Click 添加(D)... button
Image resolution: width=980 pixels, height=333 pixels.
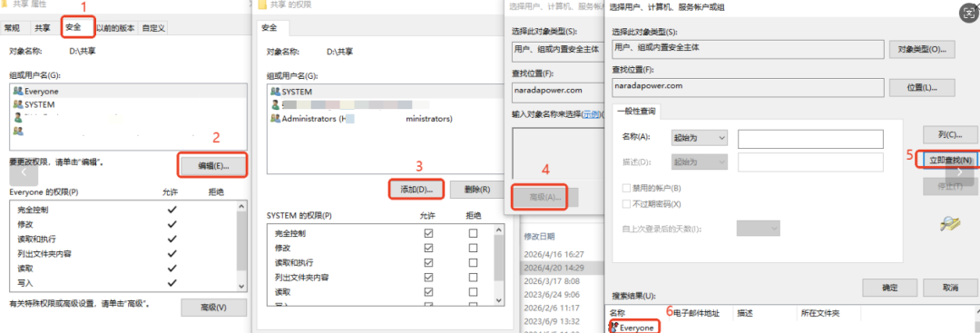(x=416, y=190)
